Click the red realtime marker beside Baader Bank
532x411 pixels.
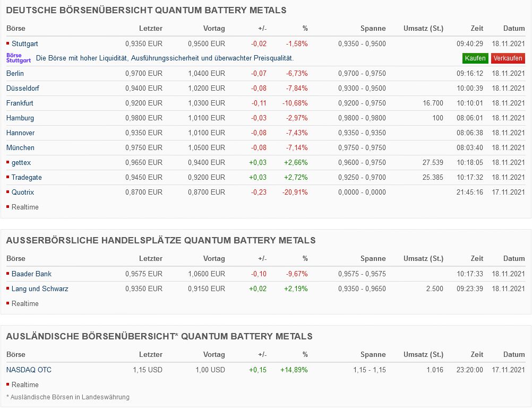tap(8, 274)
